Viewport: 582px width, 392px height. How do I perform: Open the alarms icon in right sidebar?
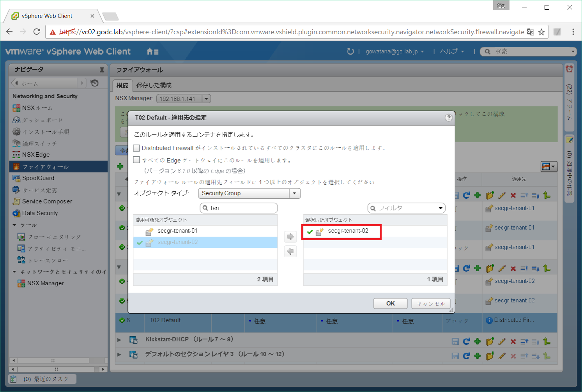[x=569, y=69]
